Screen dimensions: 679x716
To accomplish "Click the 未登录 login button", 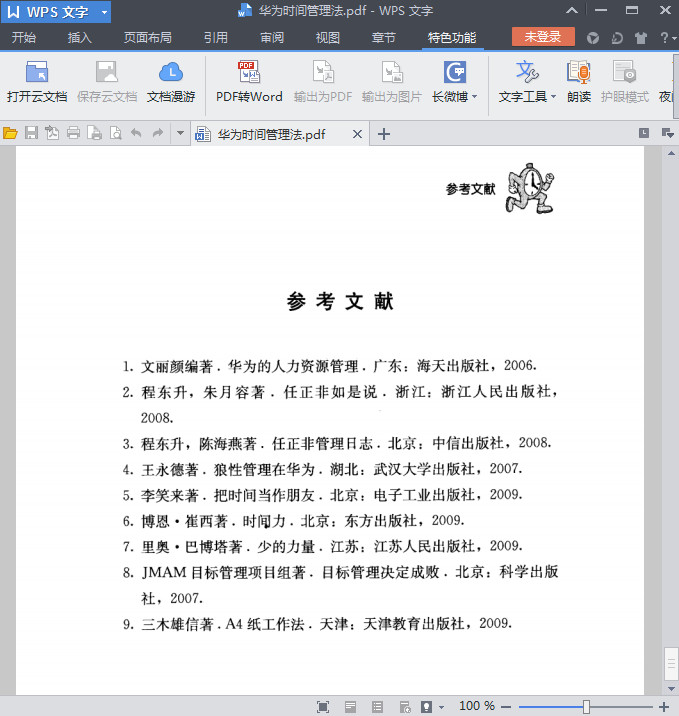I will [x=543, y=37].
